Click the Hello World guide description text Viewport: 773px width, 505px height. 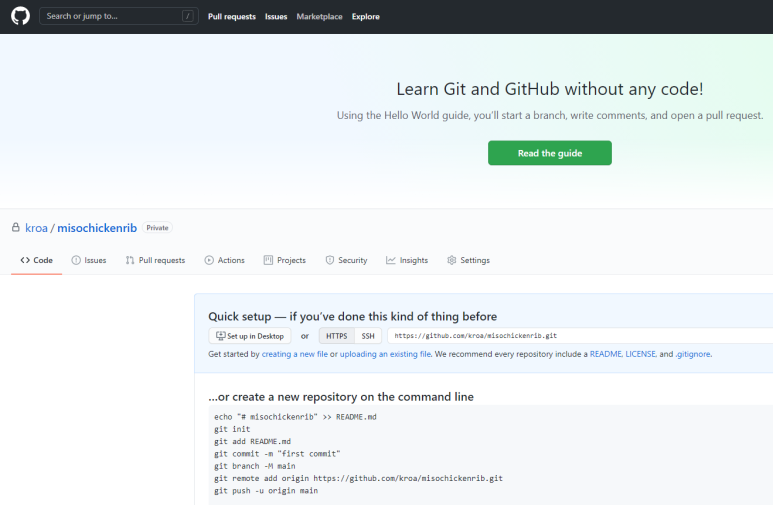(x=550, y=115)
